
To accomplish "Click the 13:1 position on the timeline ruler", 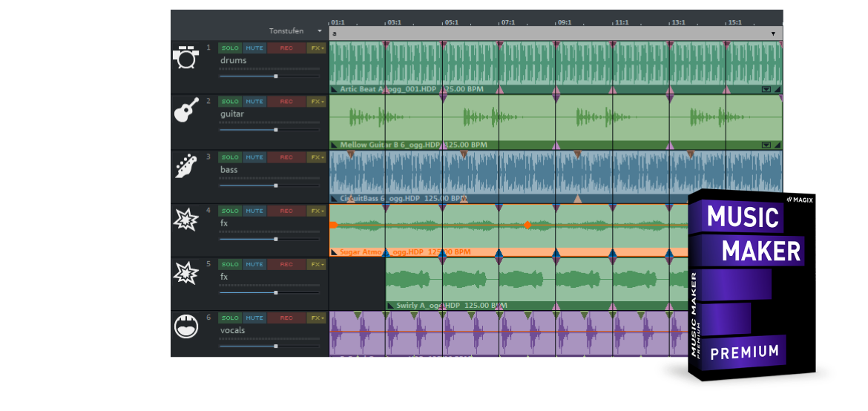I will point(679,23).
